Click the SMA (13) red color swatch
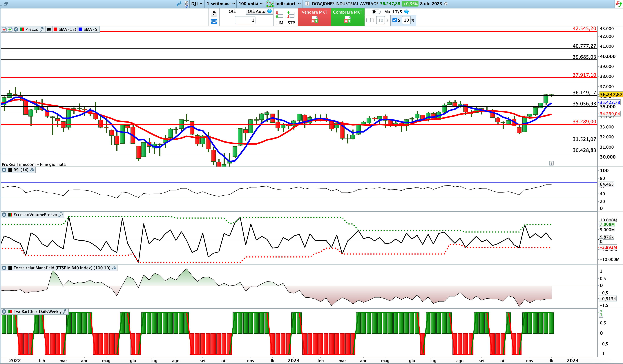This screenshot has height=364, width=623. point(56,29)
